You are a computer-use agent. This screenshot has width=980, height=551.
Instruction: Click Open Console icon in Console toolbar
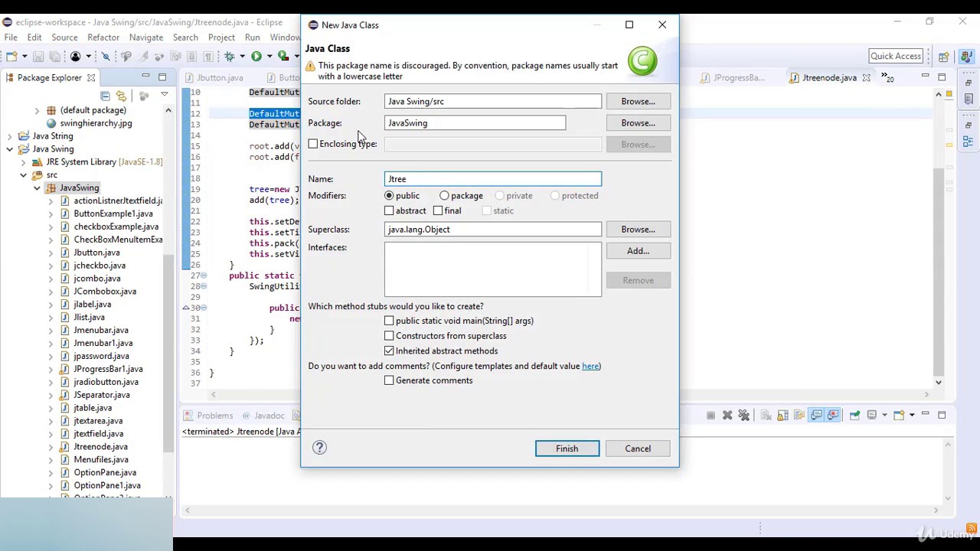[x=899, y=415]
